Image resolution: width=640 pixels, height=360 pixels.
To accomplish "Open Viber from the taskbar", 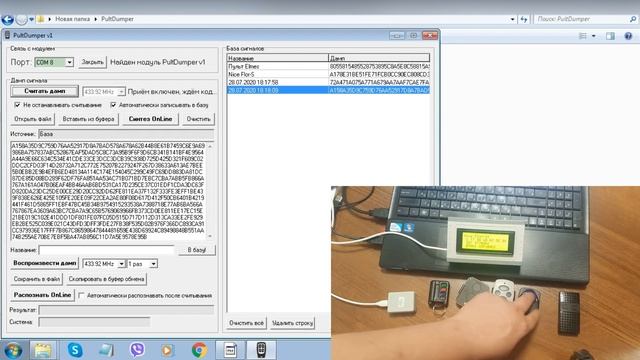I will (x=137, y=350).
